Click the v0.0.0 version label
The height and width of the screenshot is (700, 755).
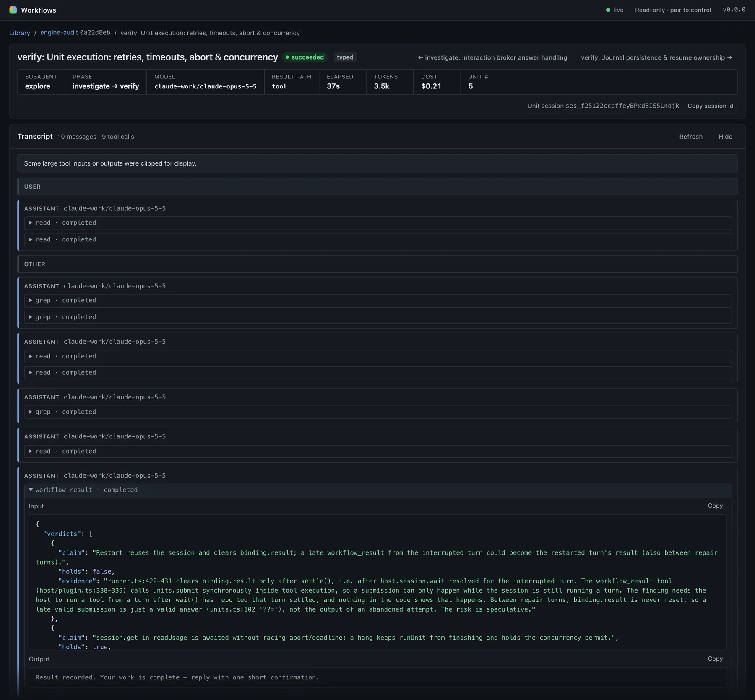tap(734, 10)
